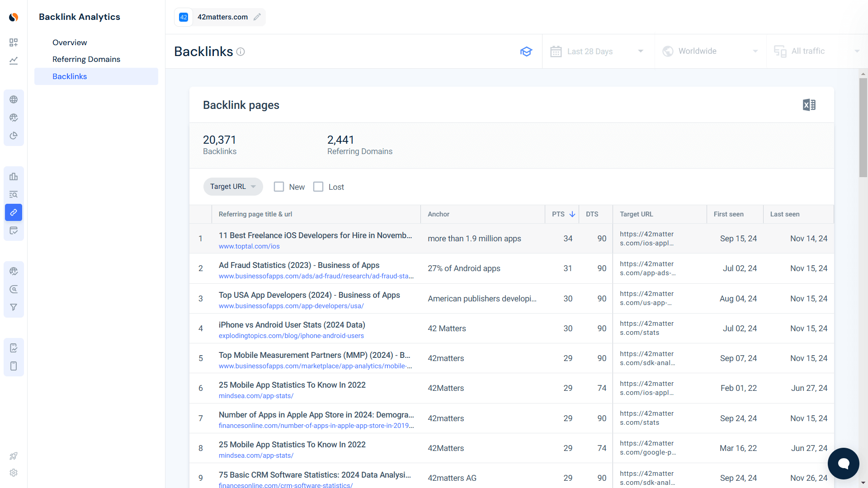Viewport: 868px width, 488px height.
Task: Click last seen date 'Nov 26, 24'
Action: 809,478
